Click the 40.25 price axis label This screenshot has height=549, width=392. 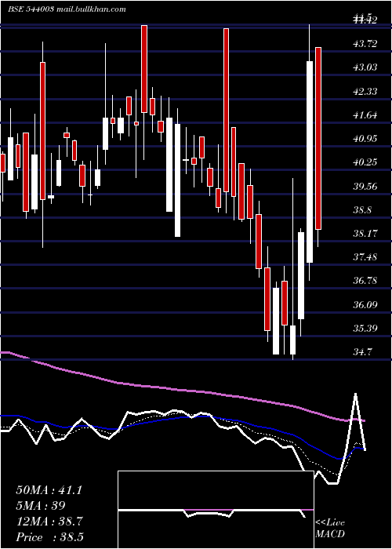(x=365, y=162)
